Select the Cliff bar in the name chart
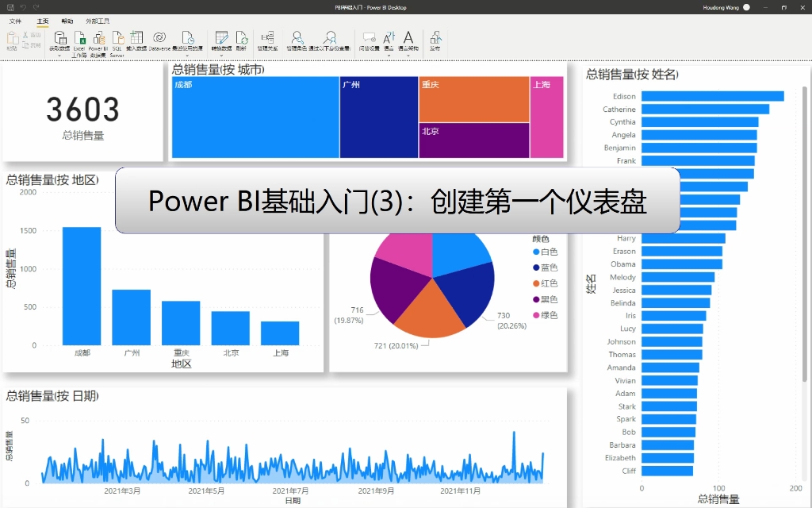 (x=667, y=471)
